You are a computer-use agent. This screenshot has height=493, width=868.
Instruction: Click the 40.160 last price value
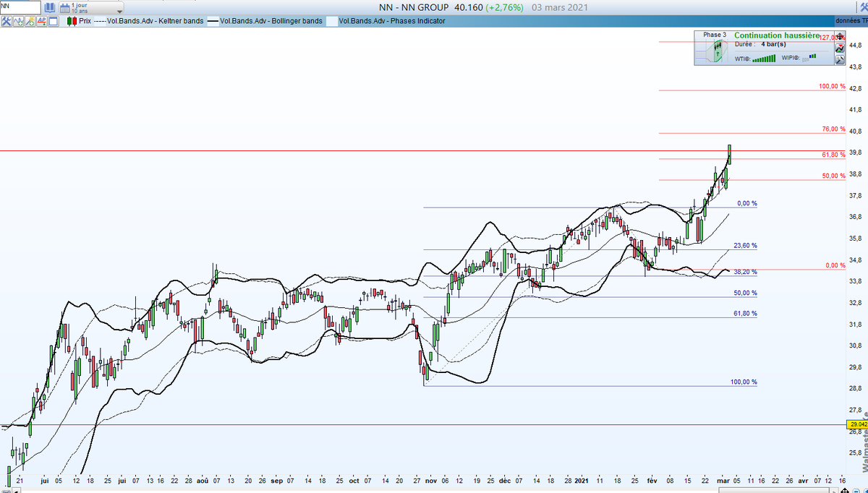point(469,7)
